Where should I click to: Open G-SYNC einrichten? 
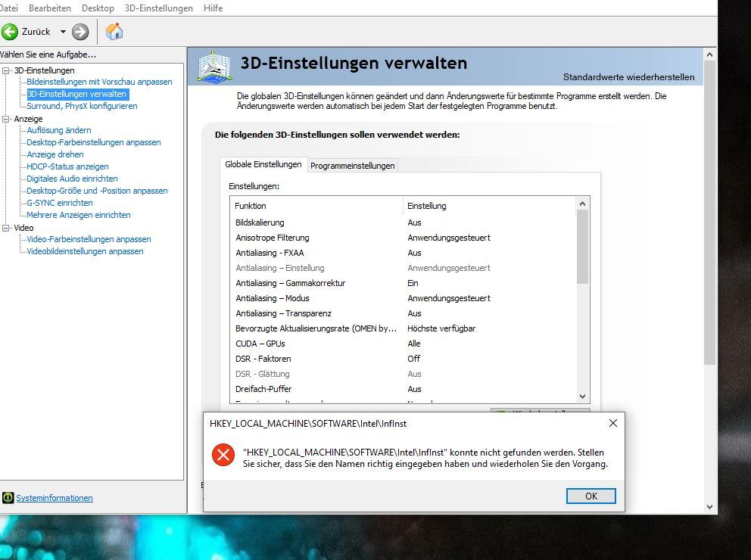pos(60,203)
